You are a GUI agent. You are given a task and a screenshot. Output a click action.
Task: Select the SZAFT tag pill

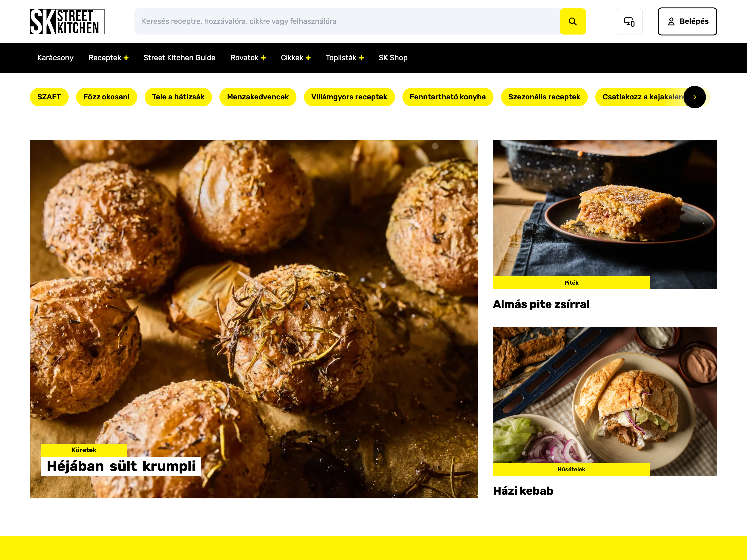(49, 97)
